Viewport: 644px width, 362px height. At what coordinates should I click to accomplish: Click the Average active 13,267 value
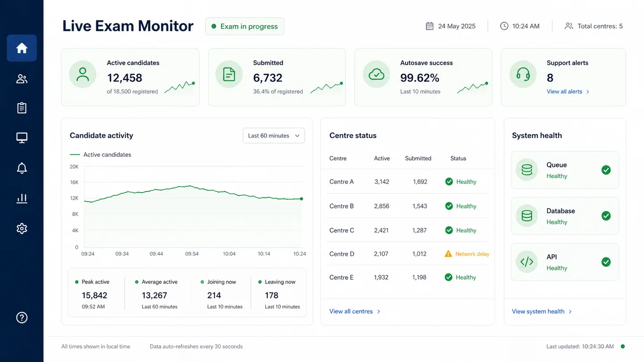(x=154, y=295)
